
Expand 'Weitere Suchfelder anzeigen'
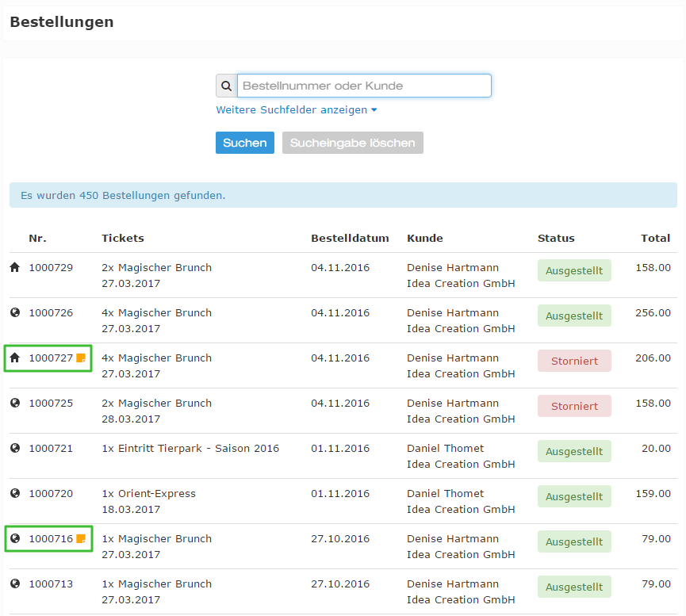(x=296, y=110)
